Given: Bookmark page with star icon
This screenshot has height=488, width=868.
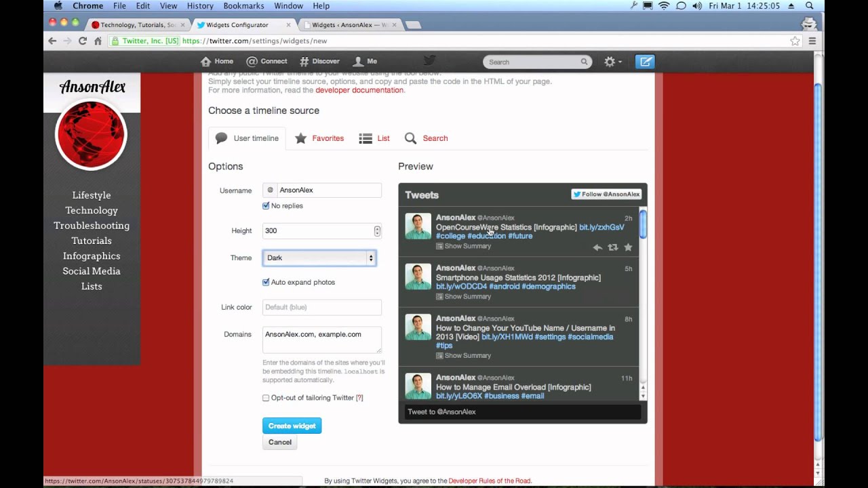Looking at the screenshot, I should click(795, 41).
